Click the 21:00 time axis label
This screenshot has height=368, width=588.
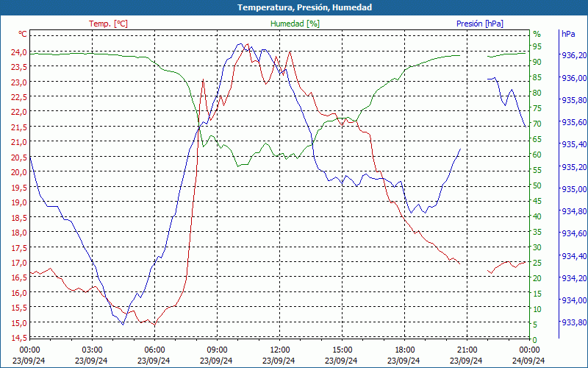[x=467, y=350]
